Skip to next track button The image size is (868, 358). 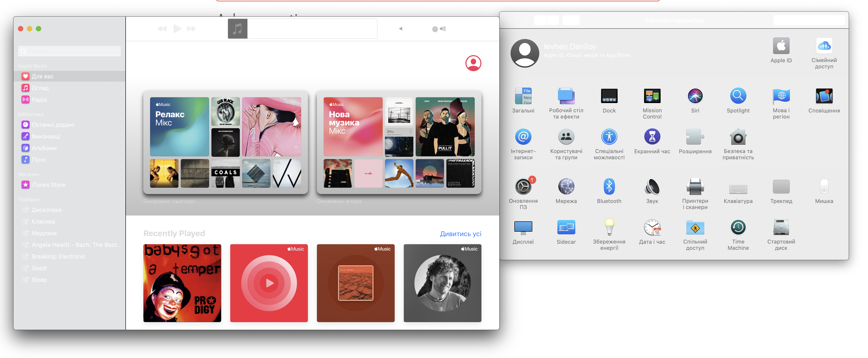[x=191, y=29]
